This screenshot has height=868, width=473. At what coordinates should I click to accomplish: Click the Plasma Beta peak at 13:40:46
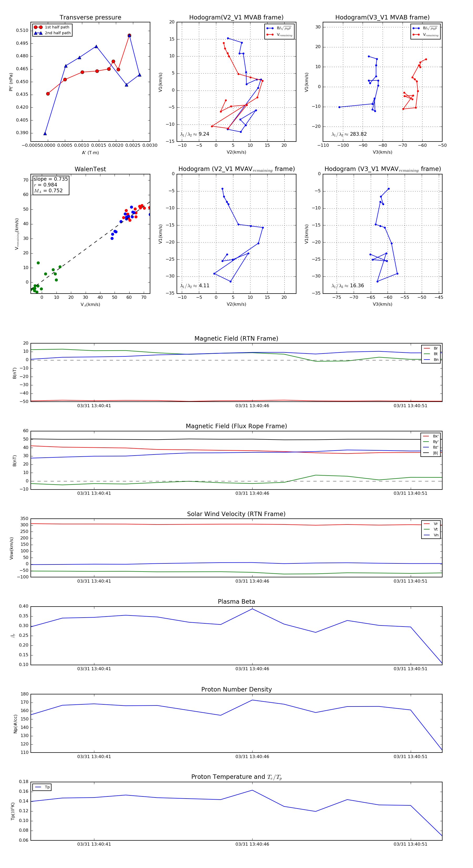[252, 609]
